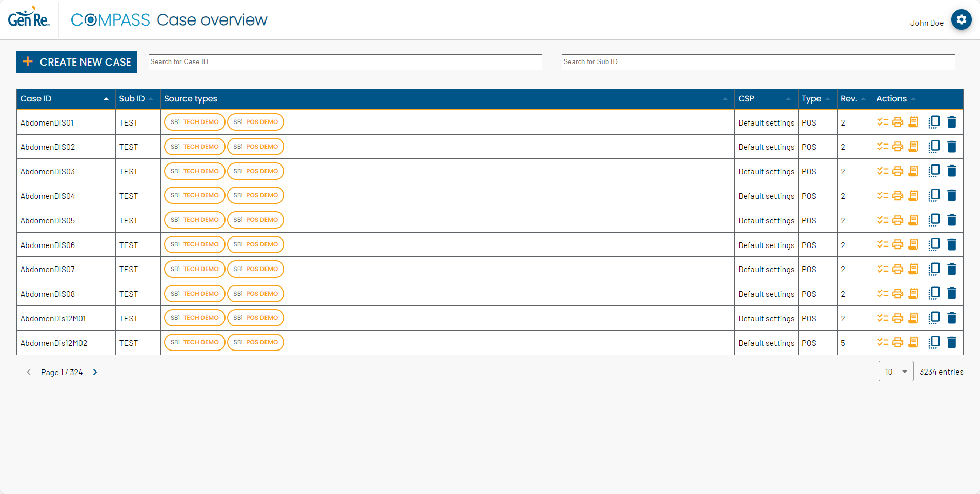Image resolution: width=980 pixels, height=494 pixels.
Task: Duplicate the AbdomenDIS05 case
Action: tap(934, 220)
